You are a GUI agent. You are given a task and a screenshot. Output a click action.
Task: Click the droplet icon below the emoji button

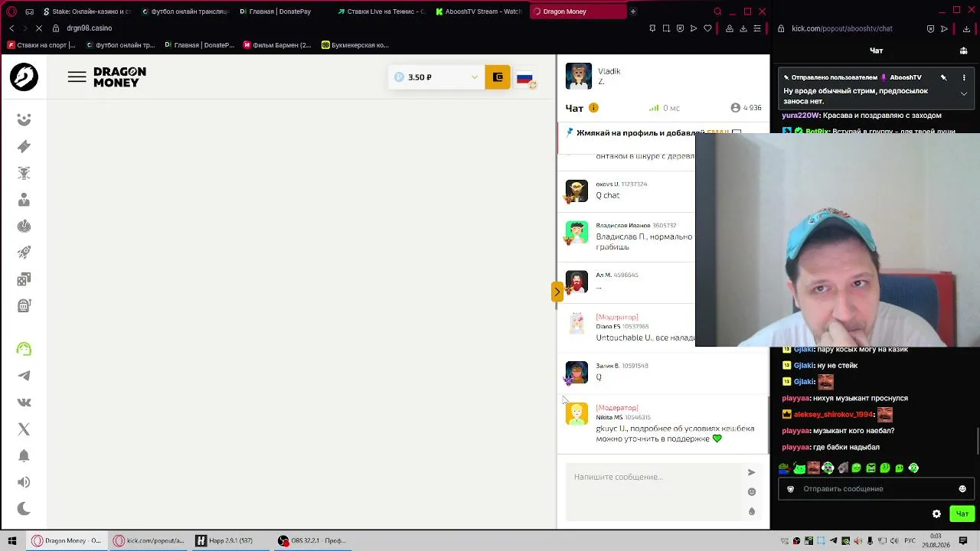tap(751, 511)
